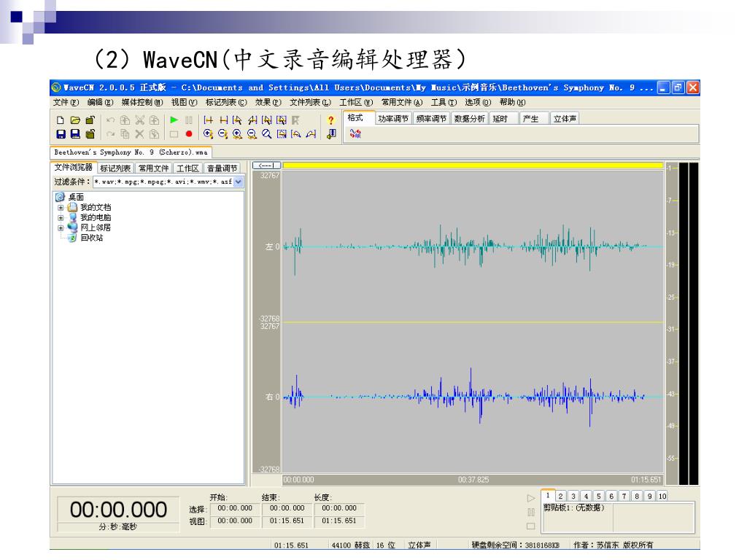The height and width of the screenshot is (560, 747).
Task: Click the grayed undo arrow icon
Action: 111,120
